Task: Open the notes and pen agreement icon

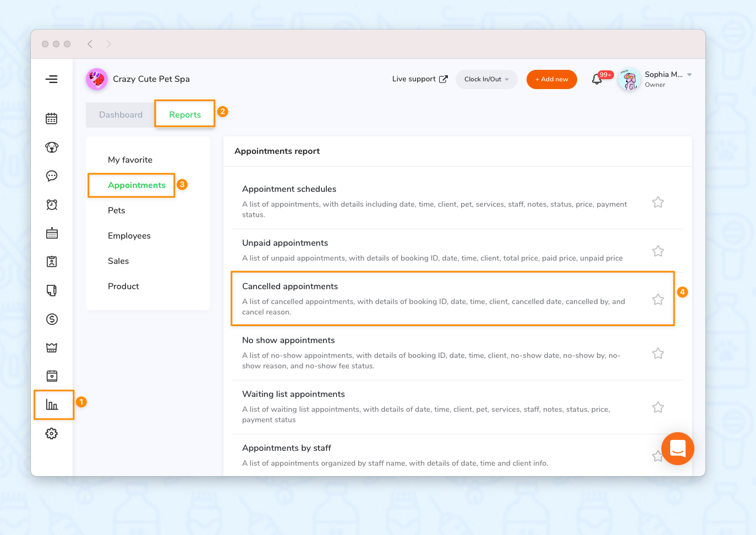Action: pyautogui.click(x=52, y=290)
